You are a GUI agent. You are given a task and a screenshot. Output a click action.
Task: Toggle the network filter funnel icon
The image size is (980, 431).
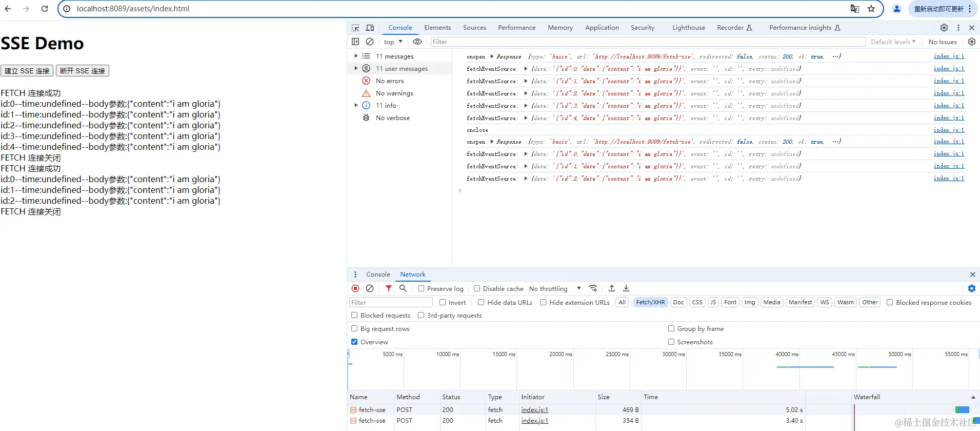coord(389,288)
